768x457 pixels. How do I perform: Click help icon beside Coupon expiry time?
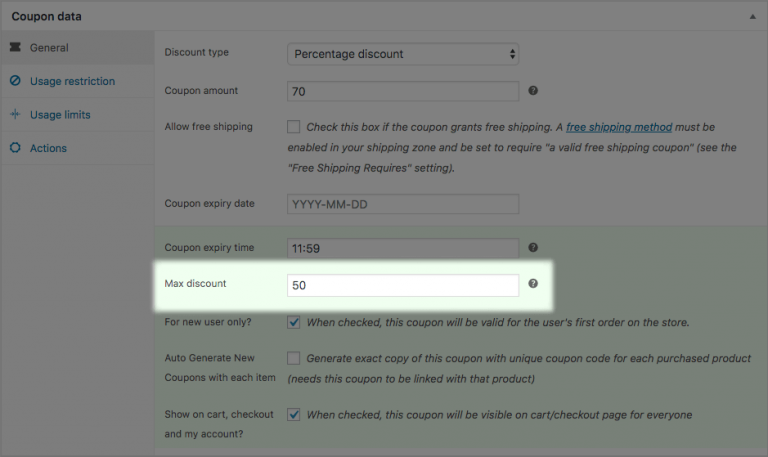coord(533,247)
